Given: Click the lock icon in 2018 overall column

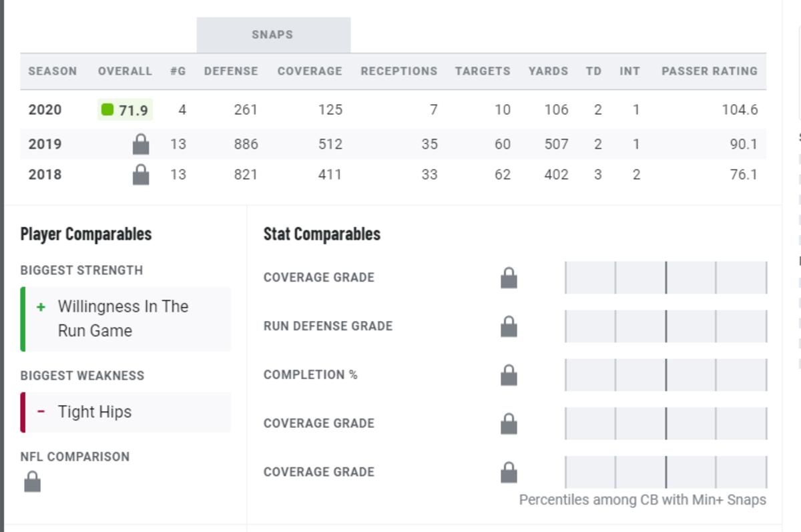Looking at the screenshot, I should pos(141,175).
